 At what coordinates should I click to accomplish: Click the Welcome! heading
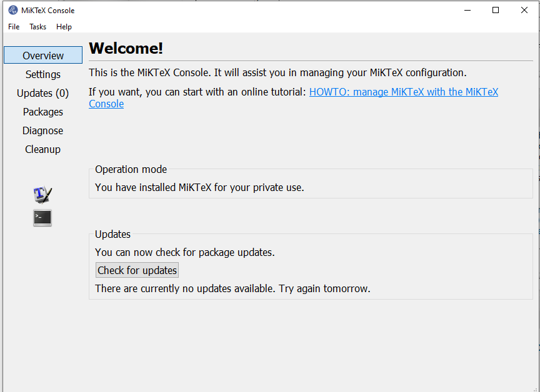(x=126, y=48)
